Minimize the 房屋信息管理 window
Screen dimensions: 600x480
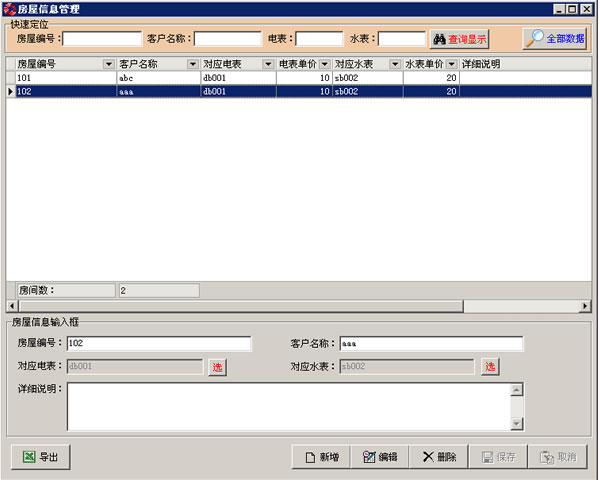click(x=559, y=9)
